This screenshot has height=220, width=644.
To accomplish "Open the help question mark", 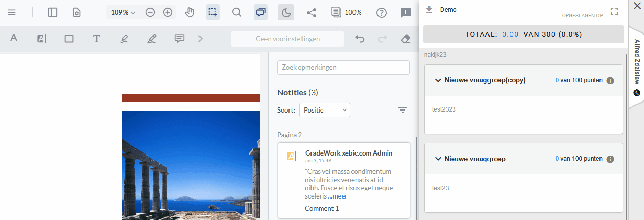I will tap(382, 12).
